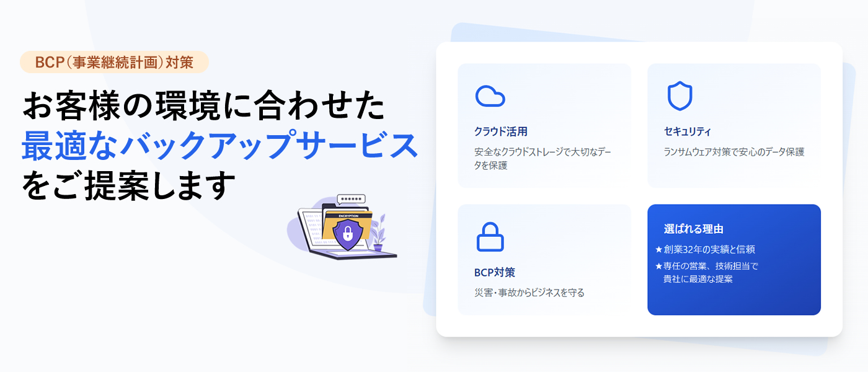Click the padlock BCP icon
This screenshot has width=868, height=372.
coord(490,236)
